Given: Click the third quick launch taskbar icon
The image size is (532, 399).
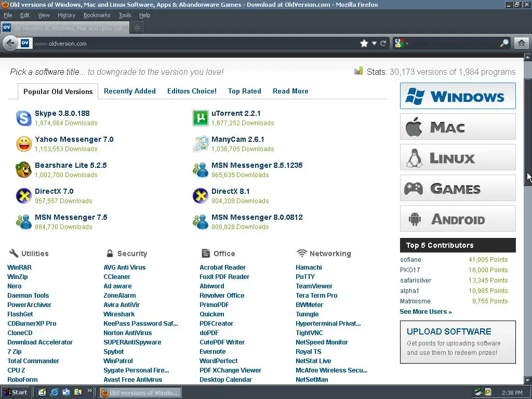Looking at the screenshot, I should (x=66, y=392).
